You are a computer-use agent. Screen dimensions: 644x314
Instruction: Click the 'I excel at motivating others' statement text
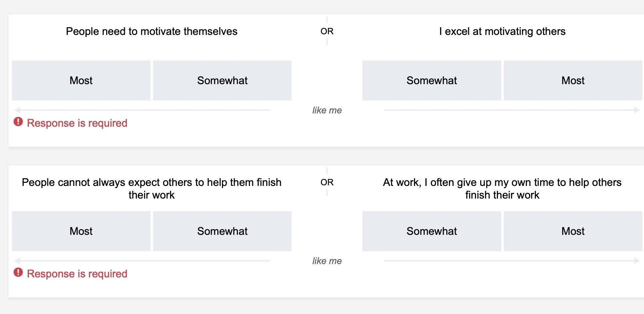point(502,31)
